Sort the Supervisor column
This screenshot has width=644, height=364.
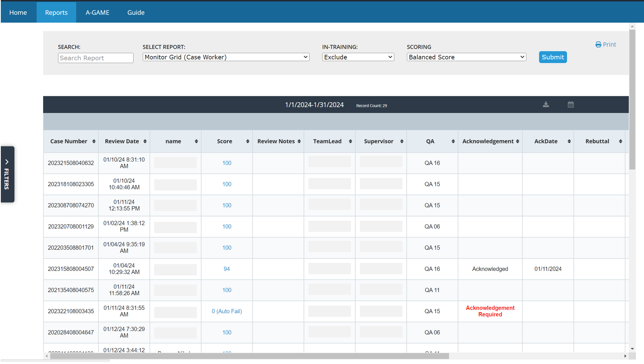(402, 141)
